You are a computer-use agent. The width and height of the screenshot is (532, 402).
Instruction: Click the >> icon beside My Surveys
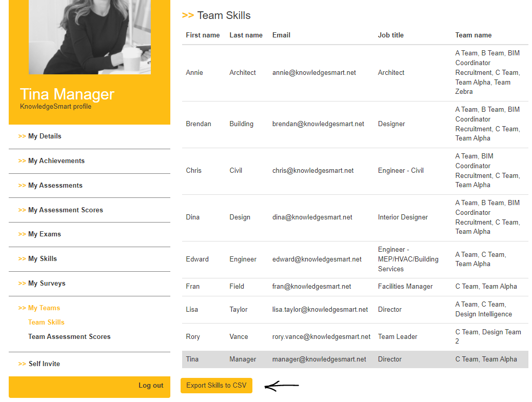pyautogui.click(x=23, y=283)
